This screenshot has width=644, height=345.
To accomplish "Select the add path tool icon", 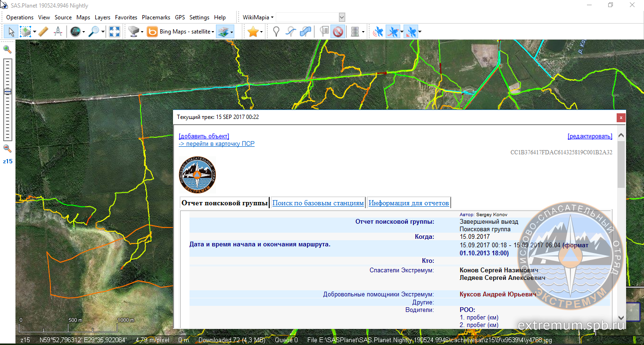I will click(x=291, y=32).
